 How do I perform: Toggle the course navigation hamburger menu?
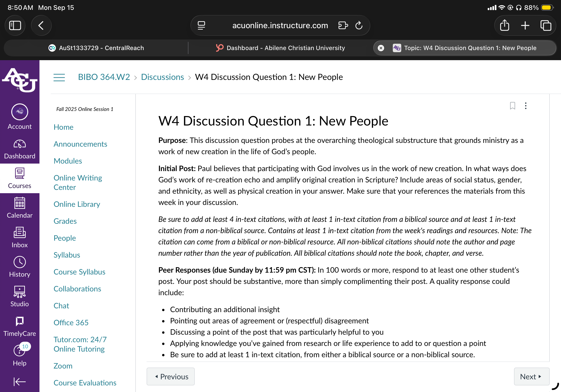coord(59,77)
